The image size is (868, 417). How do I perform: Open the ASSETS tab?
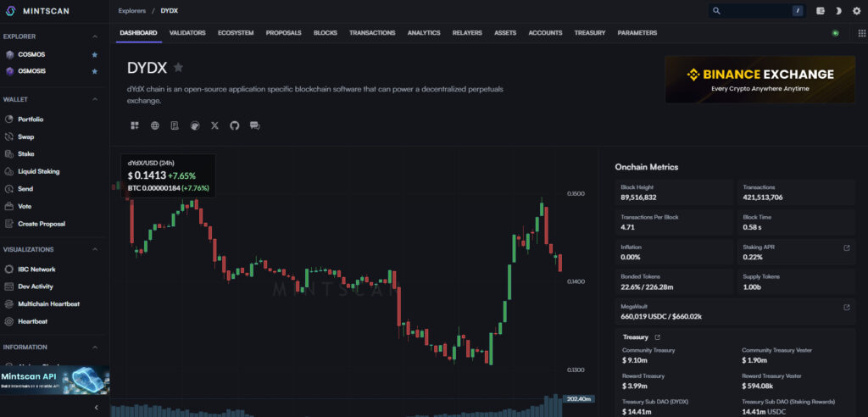[505, 33]
